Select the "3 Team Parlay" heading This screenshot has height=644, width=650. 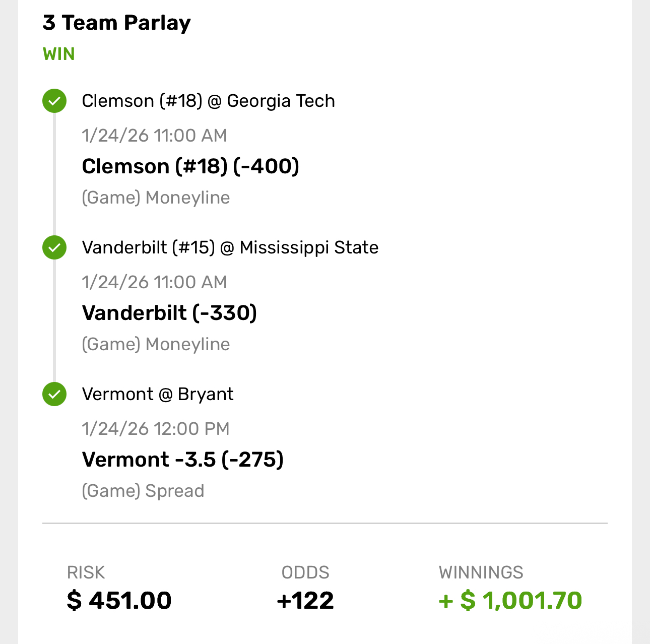pyautogui.click(x=116, y=23)
